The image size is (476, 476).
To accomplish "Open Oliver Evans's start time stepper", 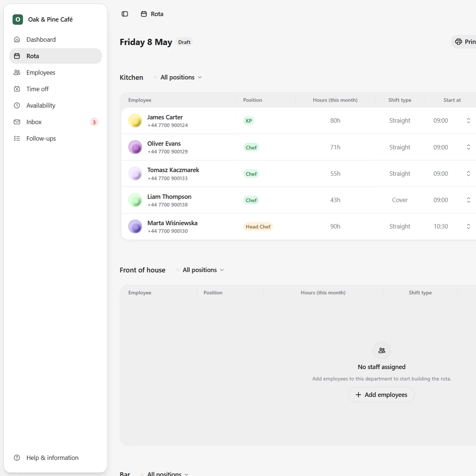I will click(x=468, y=147).
